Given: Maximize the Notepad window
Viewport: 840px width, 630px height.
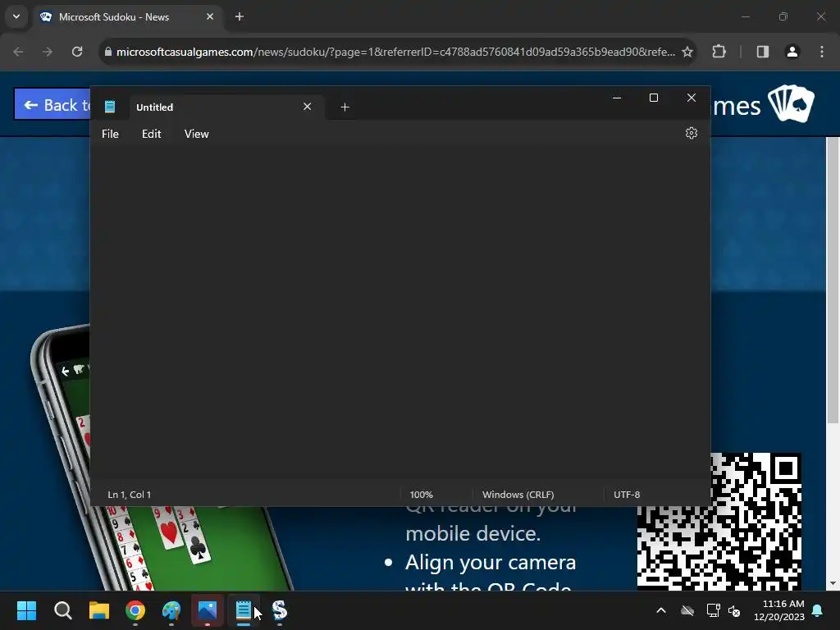Looking at the screenshot, I should (654, 98).
